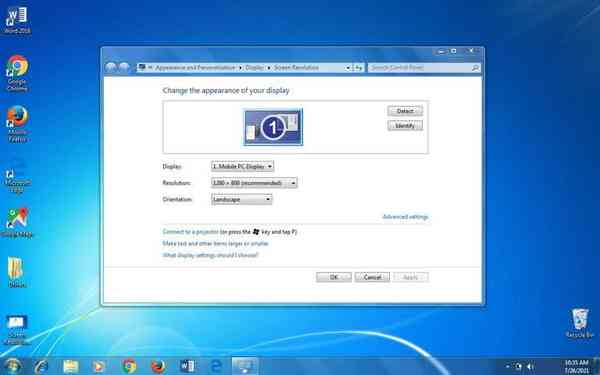Select the monitor 1 thumbnail

click(x=273, y=127)
